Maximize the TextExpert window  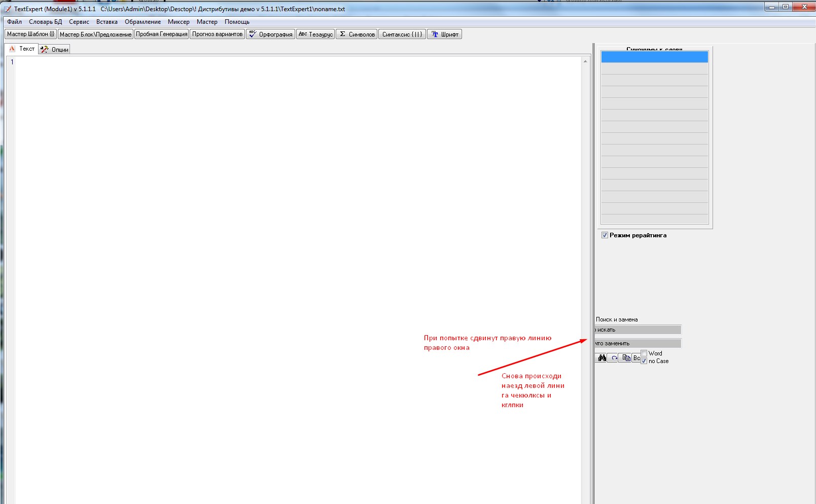point(786,7)
